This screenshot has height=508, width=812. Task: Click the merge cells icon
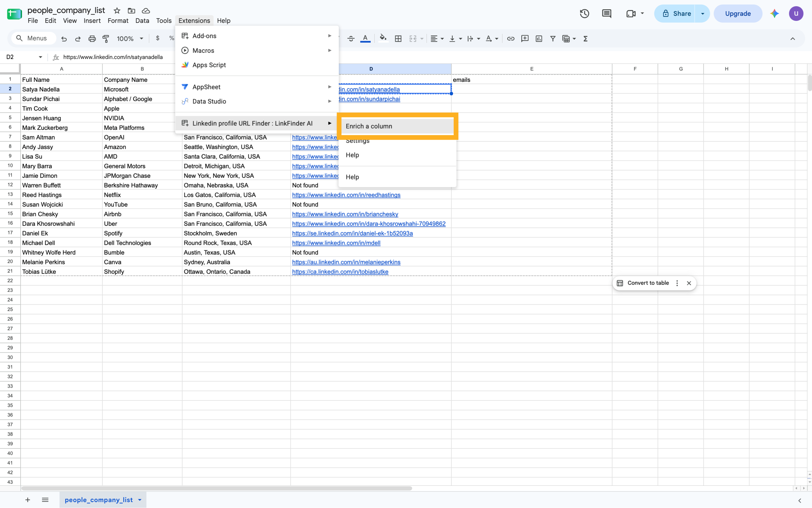[413, 39]
